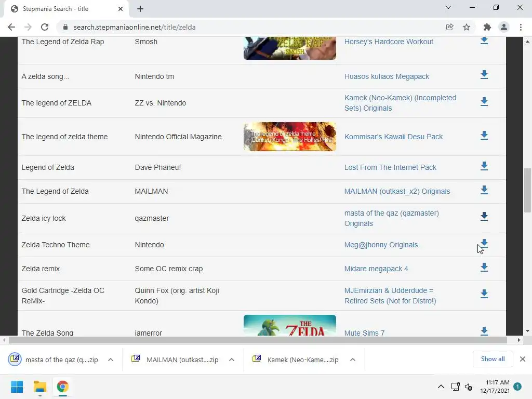The width and height of the screenshot is (532, 399).
Task: Close the Stepmania Search tab
Action: pos(121,9)
